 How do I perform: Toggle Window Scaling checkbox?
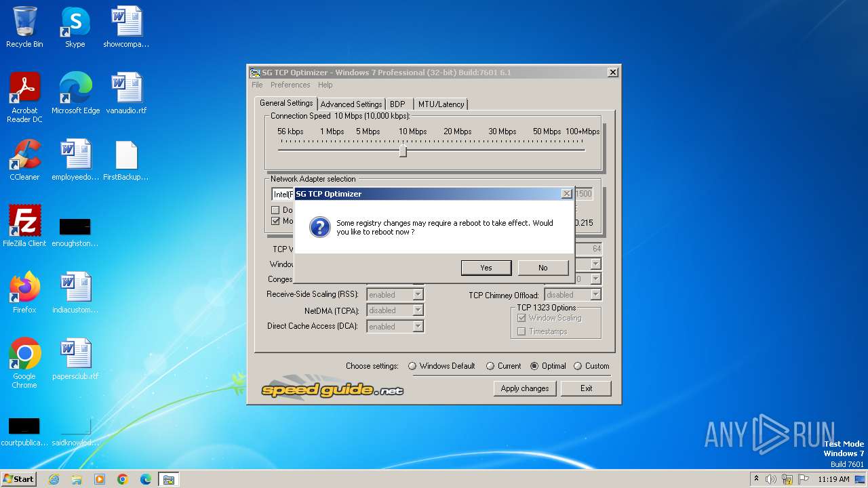pyautogui.click(x=521, y=318)
